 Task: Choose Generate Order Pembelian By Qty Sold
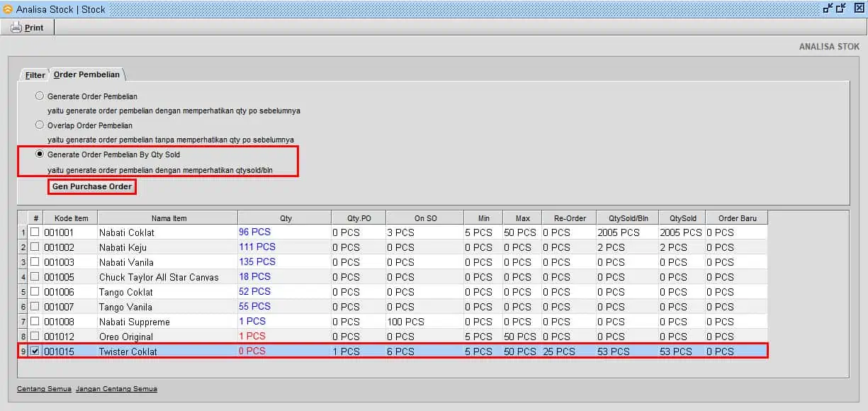[40, 154]
